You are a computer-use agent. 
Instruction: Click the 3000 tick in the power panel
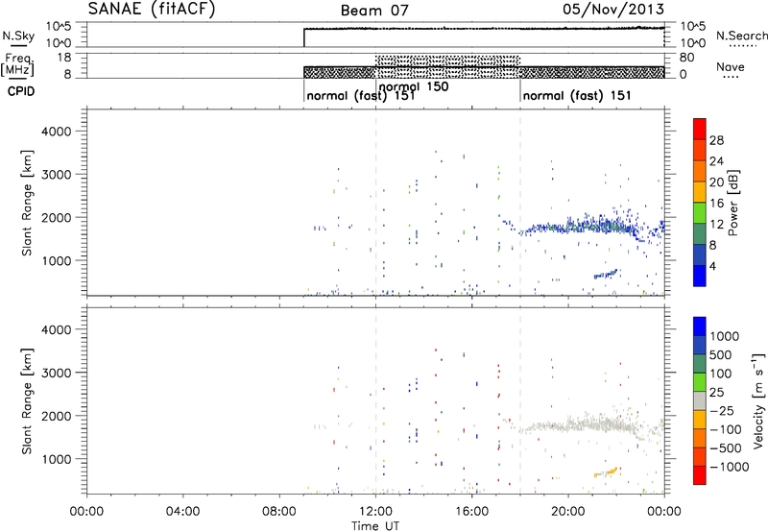(56, 175)
